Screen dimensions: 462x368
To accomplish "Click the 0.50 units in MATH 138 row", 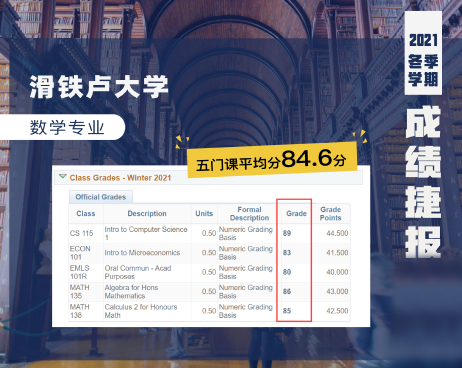I will [x=209, y=311].
